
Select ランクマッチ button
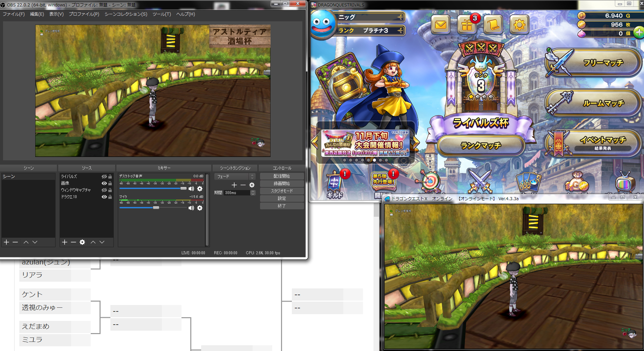[481, 145]
